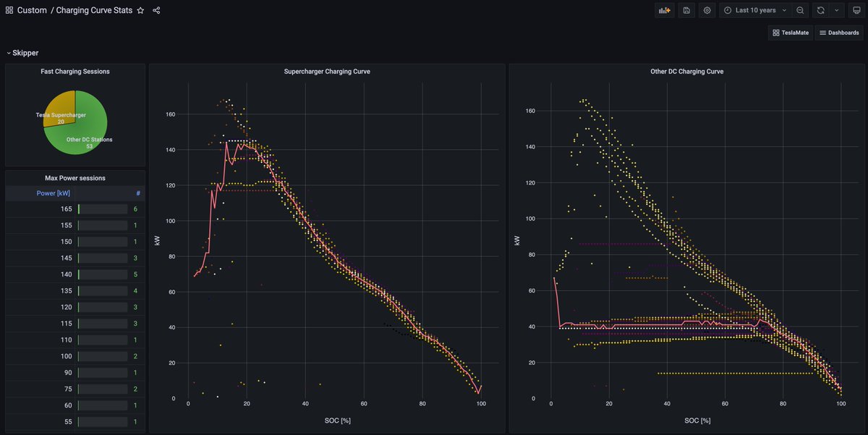Image resolution: width=868 pixels, height=435 pixels.
Task: Share the dashboard via share icon
Action: 156,11
